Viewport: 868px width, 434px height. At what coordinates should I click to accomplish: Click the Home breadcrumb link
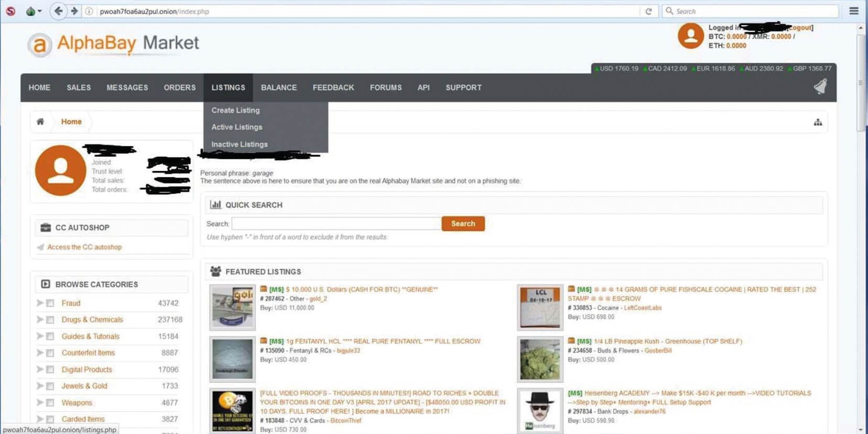tap(71, 122)
